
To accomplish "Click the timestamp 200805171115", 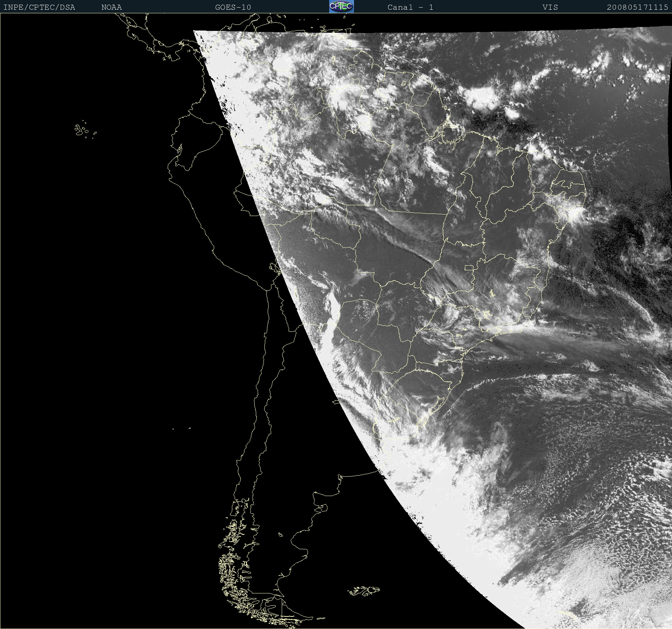I will pos(638,7).
